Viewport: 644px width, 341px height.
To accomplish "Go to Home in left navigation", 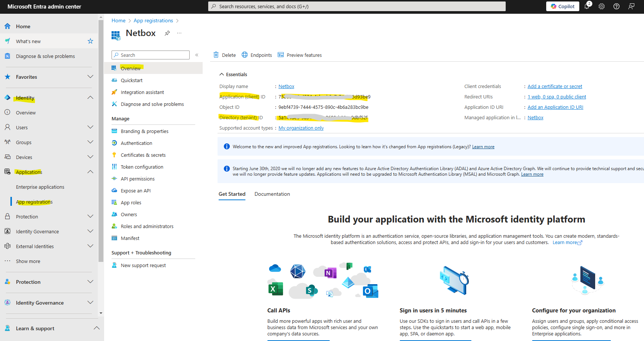I will coord(23,26).
